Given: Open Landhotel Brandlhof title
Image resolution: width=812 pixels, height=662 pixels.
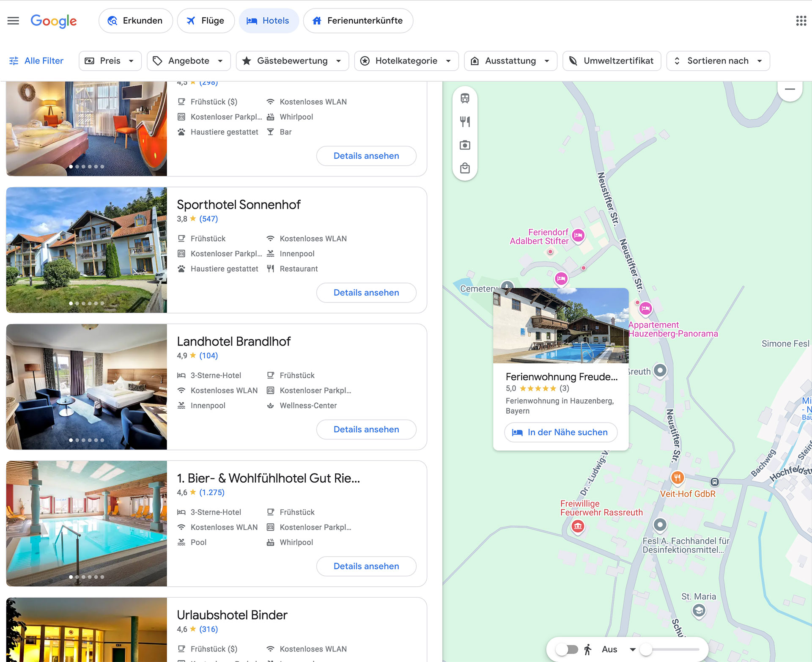Looking at the screenshot, I should (233, 341).
